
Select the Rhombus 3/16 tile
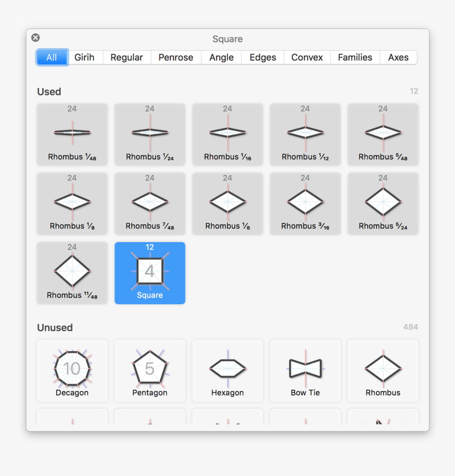[305, 204]
